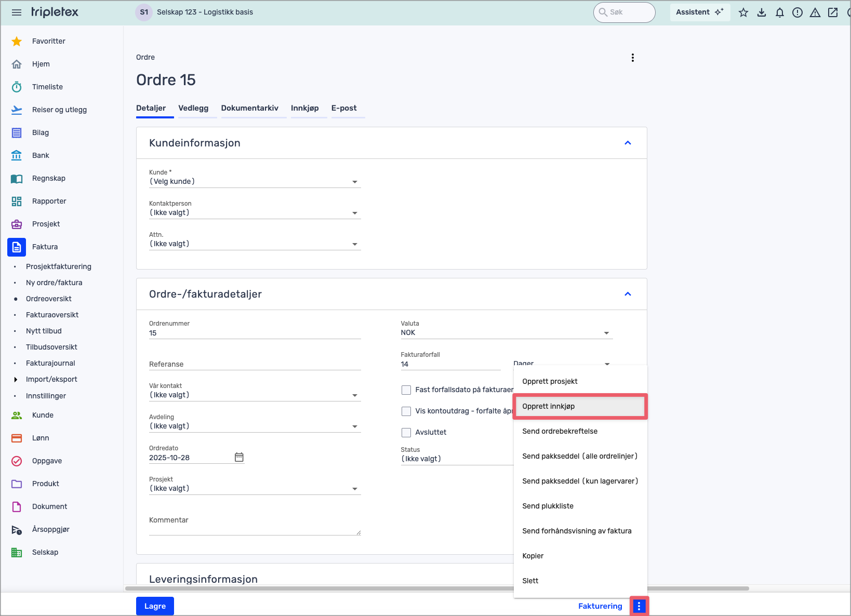The width and height of the screenshot is (851, 616).
Task: Click the Timeliste stopwatch icon in sidebar
Action: [x=17, y=87]
